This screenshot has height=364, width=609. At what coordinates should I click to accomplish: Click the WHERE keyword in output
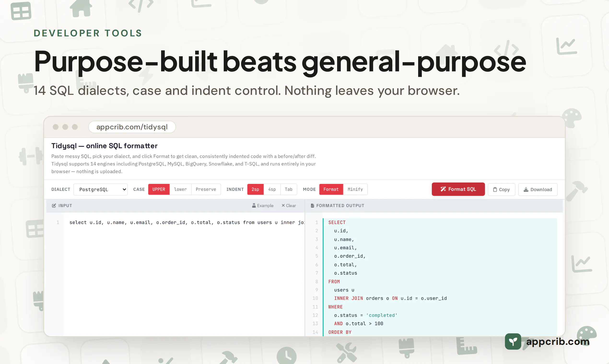coord(335,307)
